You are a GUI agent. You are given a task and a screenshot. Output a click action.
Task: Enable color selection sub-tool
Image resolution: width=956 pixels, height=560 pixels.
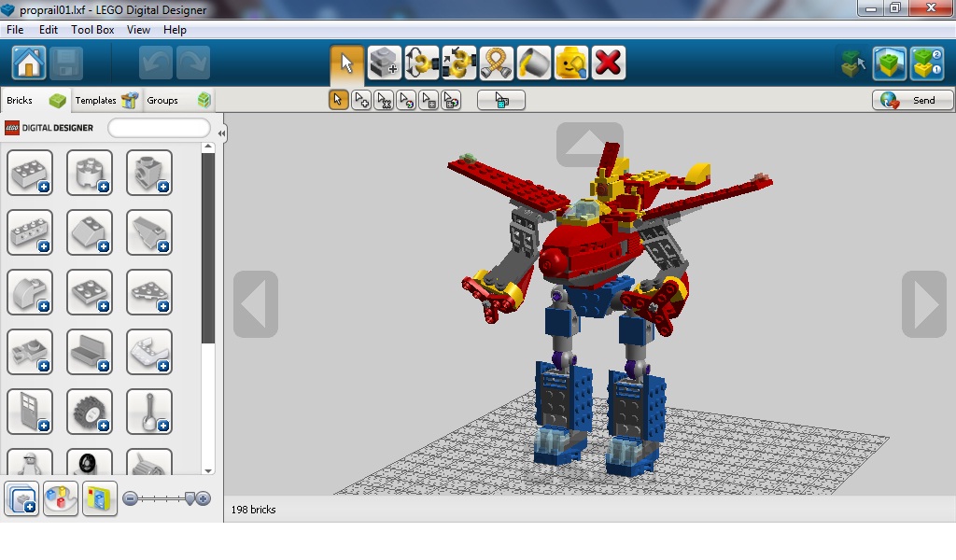[x=406, y=100]
